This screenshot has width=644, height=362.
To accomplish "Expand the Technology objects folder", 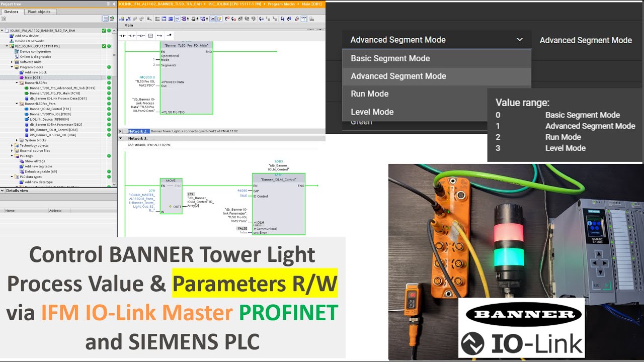I will [x=12, y=145].
